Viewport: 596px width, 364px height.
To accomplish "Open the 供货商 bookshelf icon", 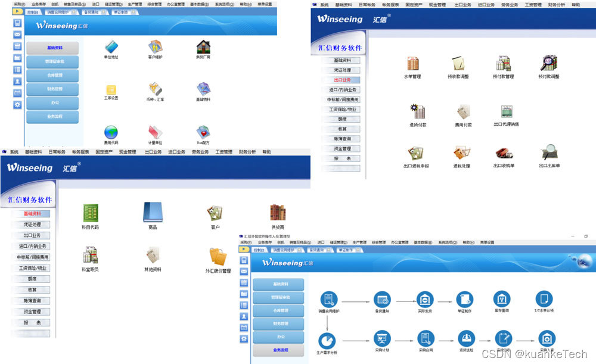I will coord(278,213).
